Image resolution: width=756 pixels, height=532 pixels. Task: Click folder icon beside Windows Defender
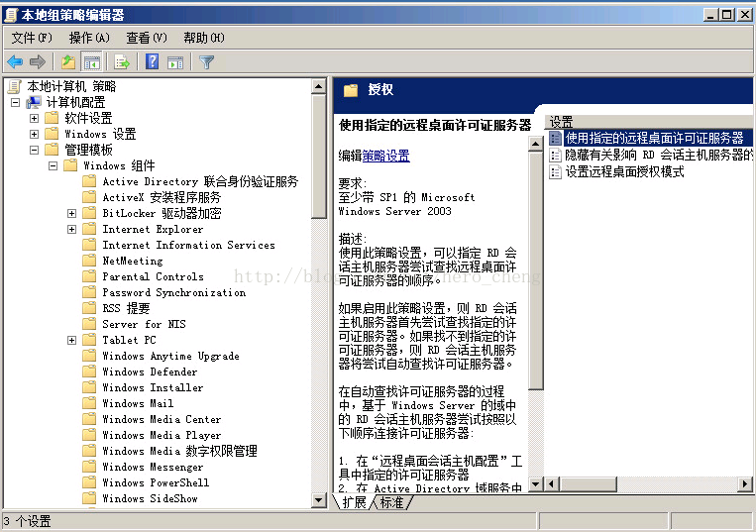point(89,372)
